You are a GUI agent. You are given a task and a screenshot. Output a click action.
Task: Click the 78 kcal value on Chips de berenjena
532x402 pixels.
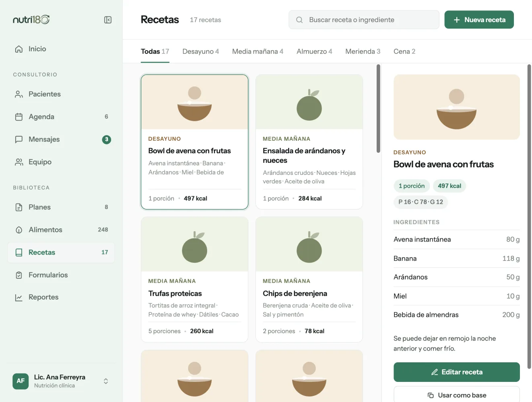[314, 331]
